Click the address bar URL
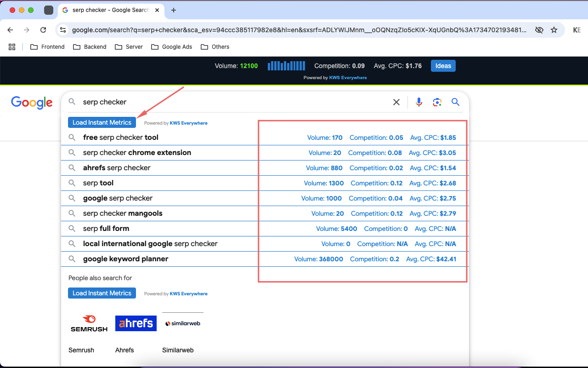The height and width of the screenshot is (368, 588). tap(299, 30)
